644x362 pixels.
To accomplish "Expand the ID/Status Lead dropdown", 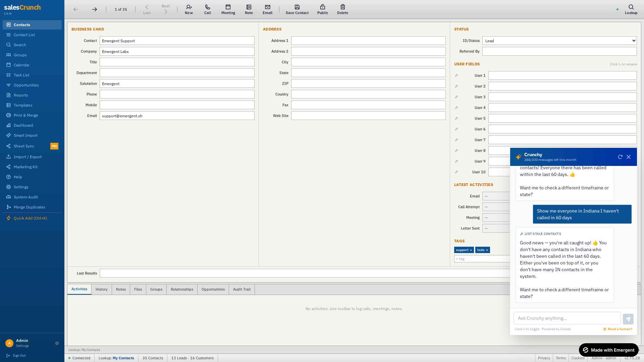I will click(559, 41).
